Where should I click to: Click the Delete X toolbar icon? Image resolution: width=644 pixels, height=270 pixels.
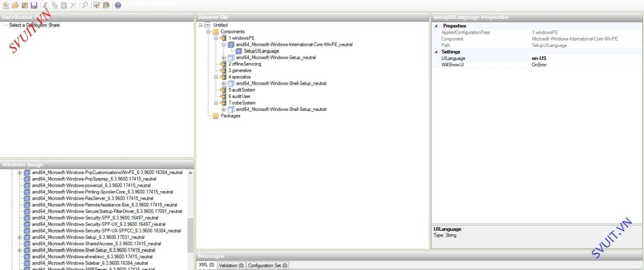(73, 5)
